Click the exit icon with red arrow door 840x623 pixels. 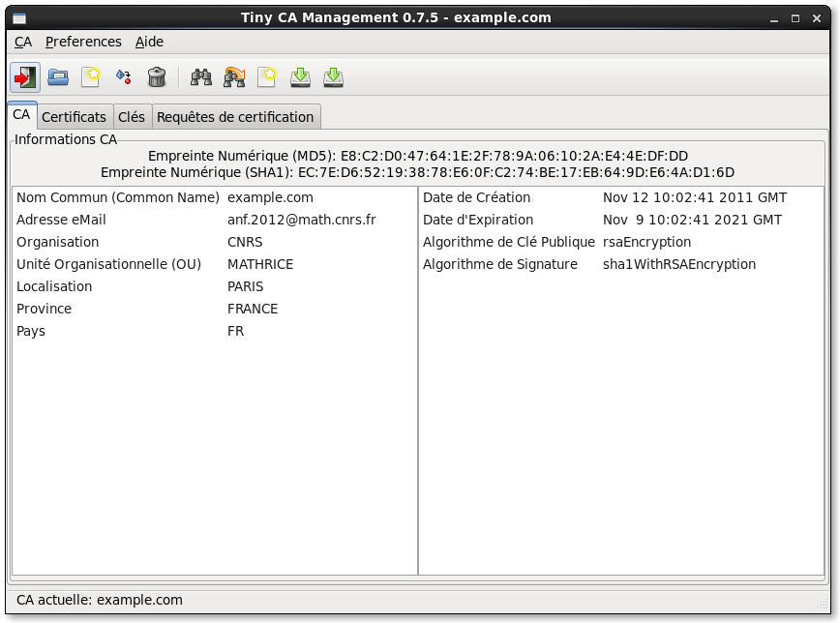(25, 77)
